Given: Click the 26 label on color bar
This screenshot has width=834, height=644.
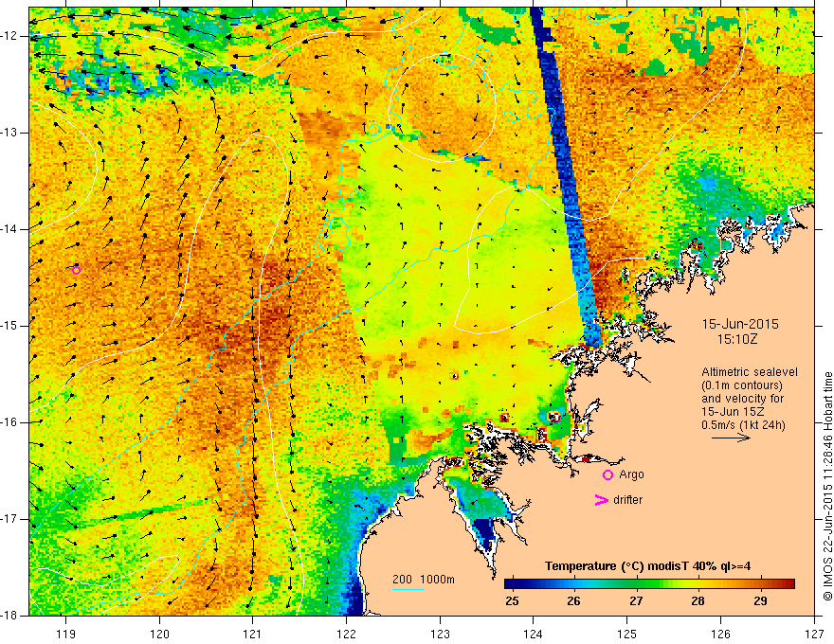Looking at the screenshot, I should click(573, 601).
